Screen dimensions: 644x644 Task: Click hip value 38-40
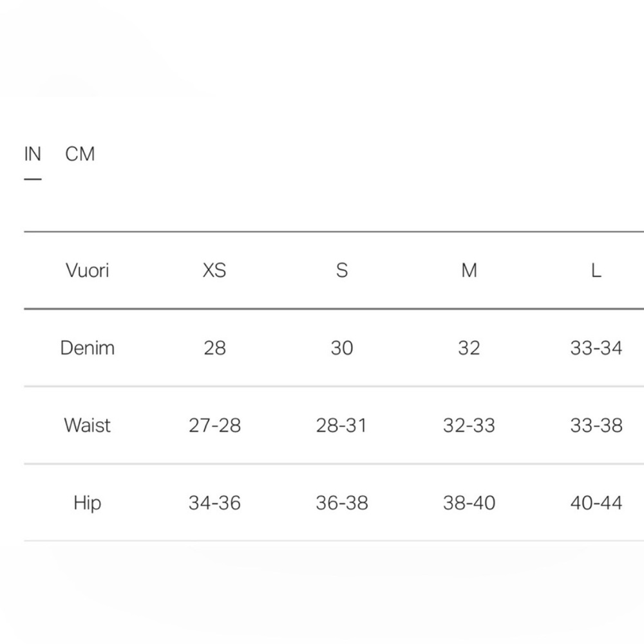coord(469,503)
